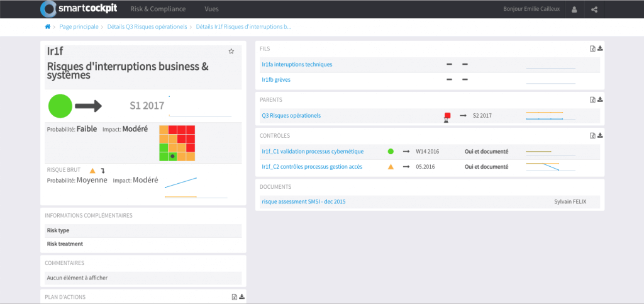Click the Risque brut trend chart

pos(196,188)
